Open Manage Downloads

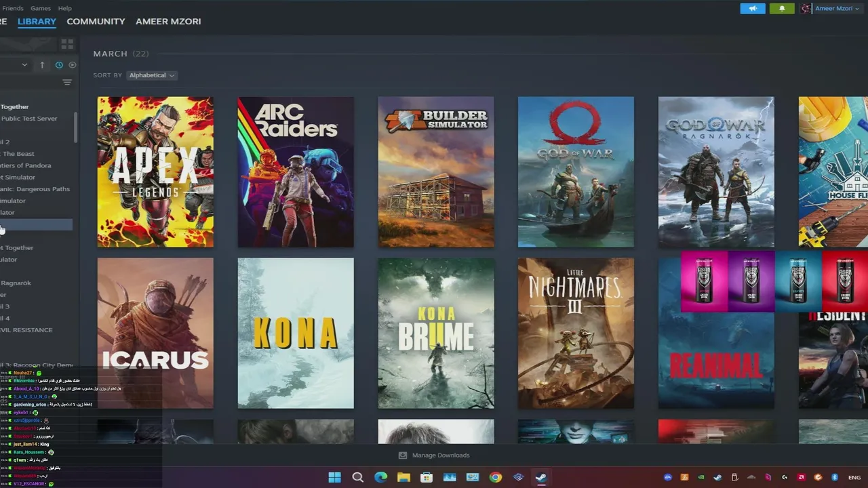point(434,455)
